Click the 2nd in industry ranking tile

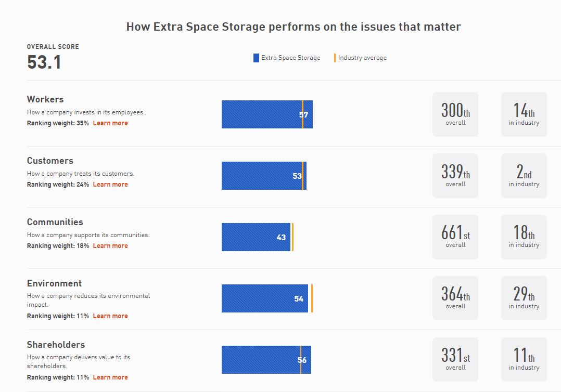(524, 176)
